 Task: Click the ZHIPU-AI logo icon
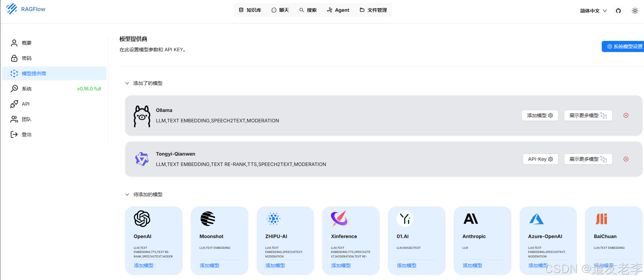(273, 219)
